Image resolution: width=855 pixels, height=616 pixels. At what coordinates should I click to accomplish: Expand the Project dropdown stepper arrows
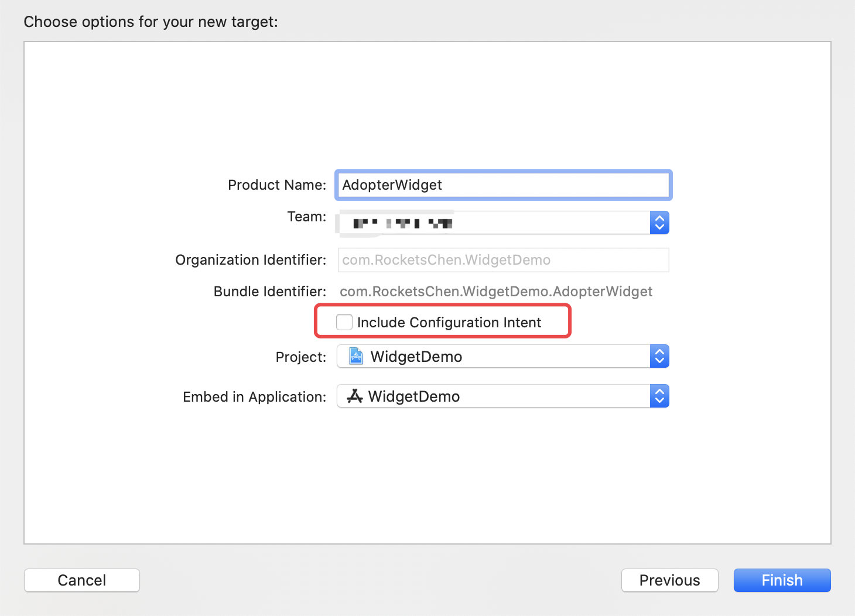point(659,356)
